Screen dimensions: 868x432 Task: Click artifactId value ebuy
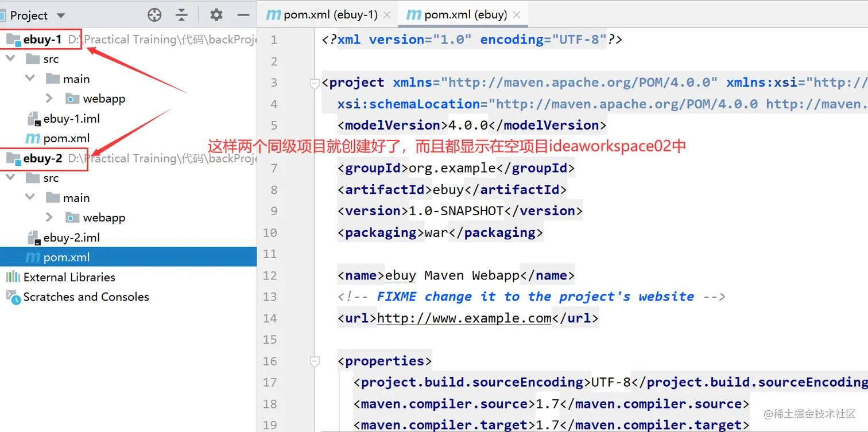(448, 189)
